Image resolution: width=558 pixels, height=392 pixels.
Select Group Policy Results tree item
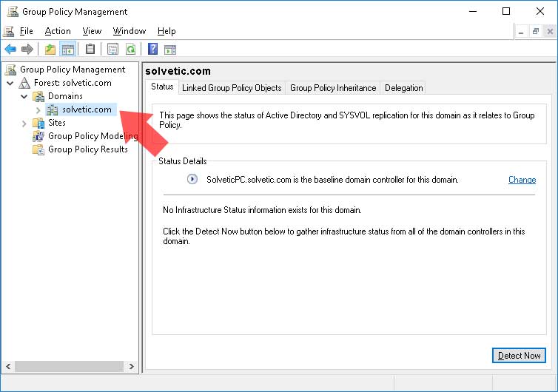click(88, 149)
